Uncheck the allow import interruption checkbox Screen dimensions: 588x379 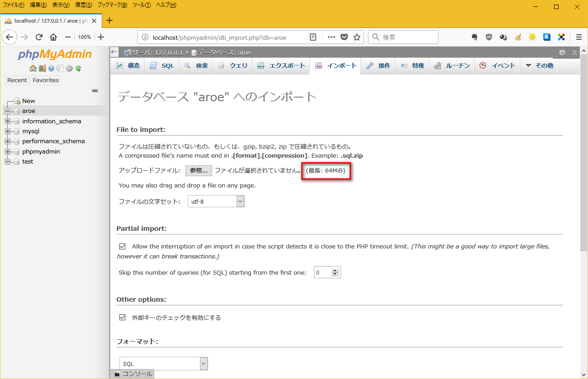(x=122, y=247)
